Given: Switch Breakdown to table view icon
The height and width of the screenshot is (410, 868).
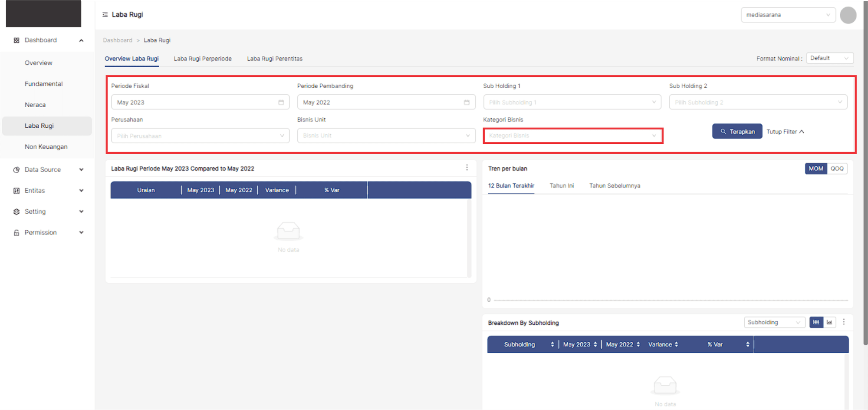Looking at the screenshot, I should 816,322.
